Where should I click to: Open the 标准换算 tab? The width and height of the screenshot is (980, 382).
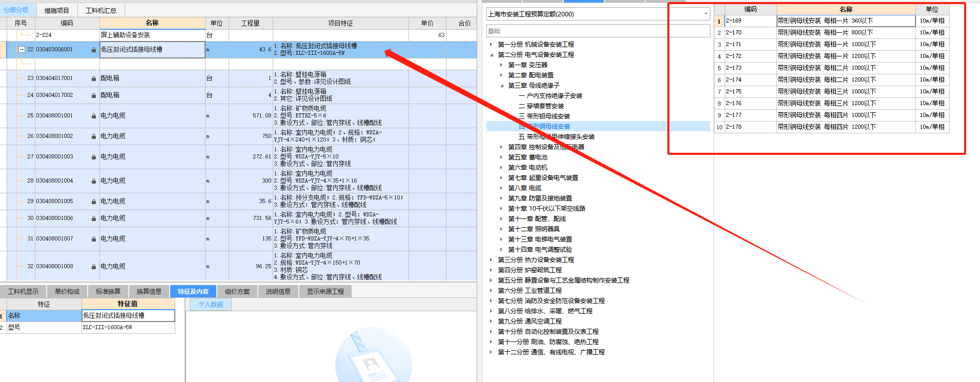click(x=108, y=291)
